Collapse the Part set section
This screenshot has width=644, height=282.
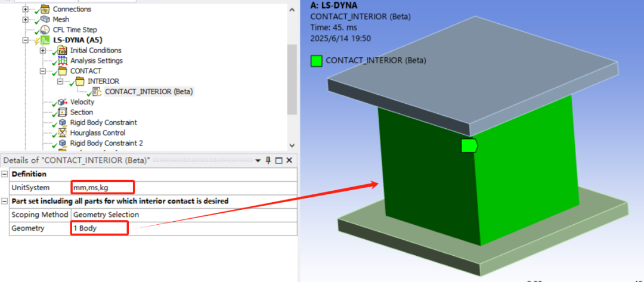tap(5, 201)
